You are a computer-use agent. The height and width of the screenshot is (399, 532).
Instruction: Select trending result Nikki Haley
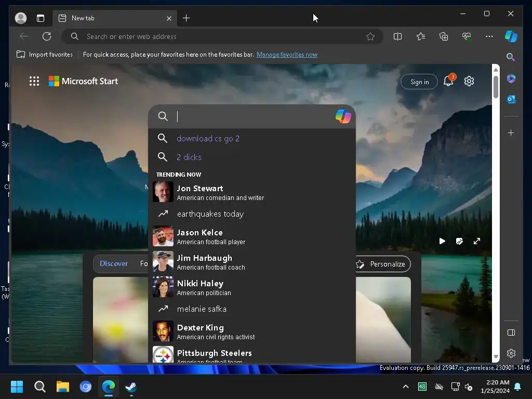[x=252, y=287]
